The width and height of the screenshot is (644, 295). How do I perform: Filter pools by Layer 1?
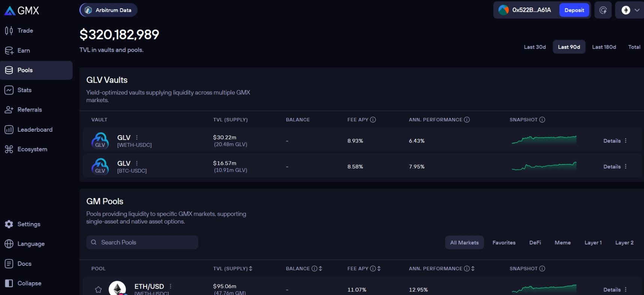(x=593, y=243)
